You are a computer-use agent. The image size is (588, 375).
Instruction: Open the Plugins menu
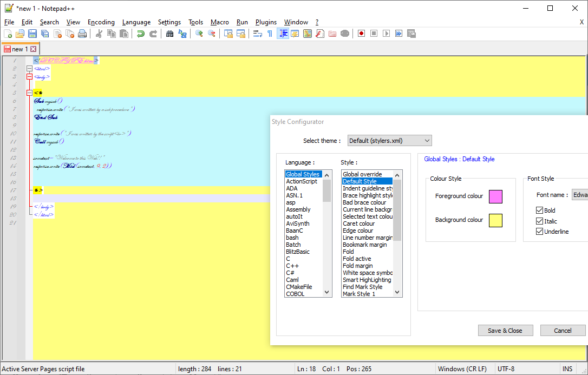pos(266,22)
